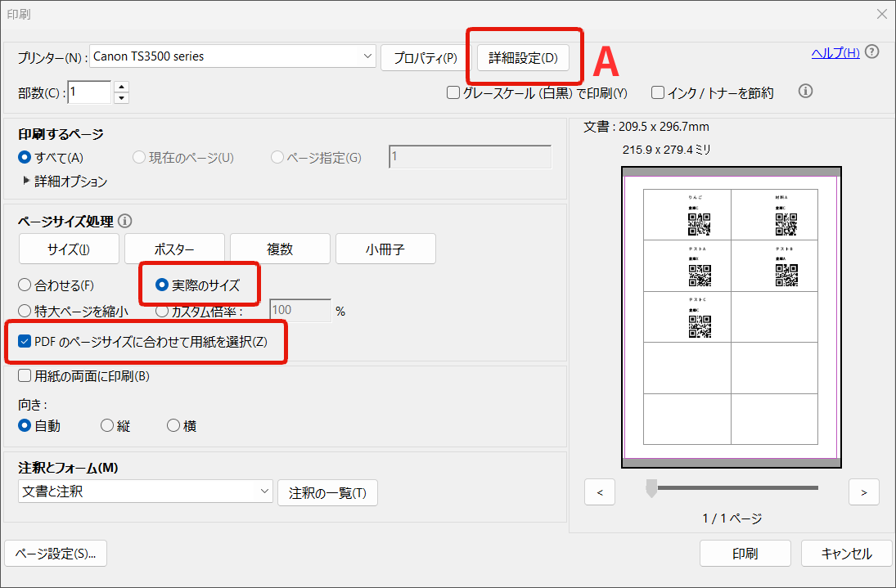Screen dimensions: 896x588
Task: Toggle PDFのページサイズに合わせて用紙を選択 checkbox
Action: click(25, 341)
